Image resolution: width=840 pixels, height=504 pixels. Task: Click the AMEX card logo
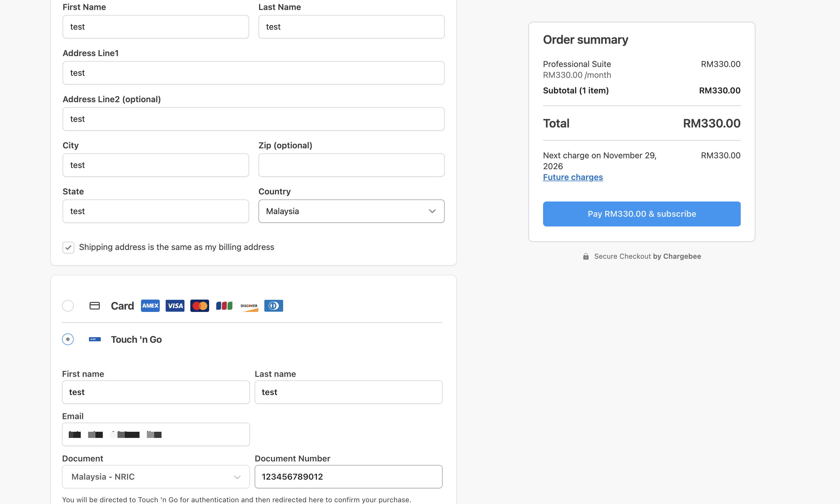pos(150,306)
